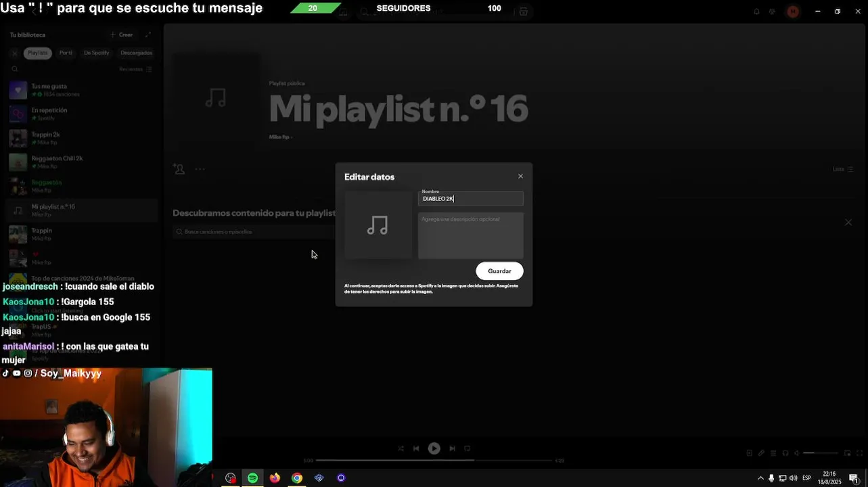Viewport: 868px width, 487px height.
Task: Open the green Reggaetón playlist
Action: tap(81, 186)
